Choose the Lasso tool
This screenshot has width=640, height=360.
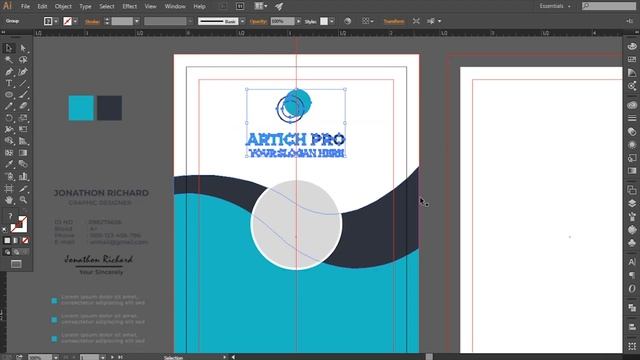[23, 60]
